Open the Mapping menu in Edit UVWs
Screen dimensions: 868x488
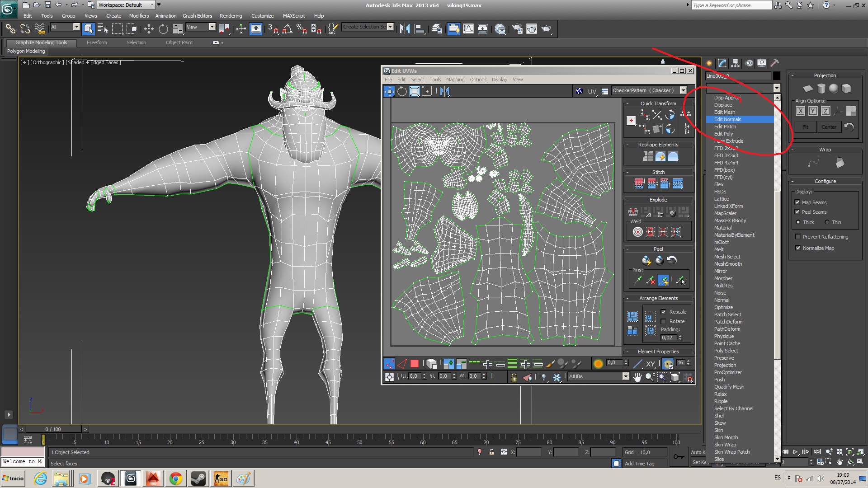point(455,80)
